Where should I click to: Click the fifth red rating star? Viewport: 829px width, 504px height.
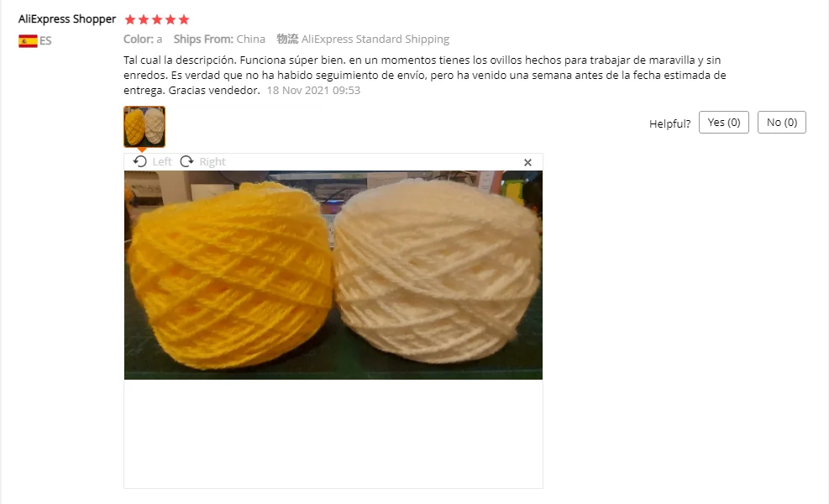pyautogui.click(x=184, y=19)
